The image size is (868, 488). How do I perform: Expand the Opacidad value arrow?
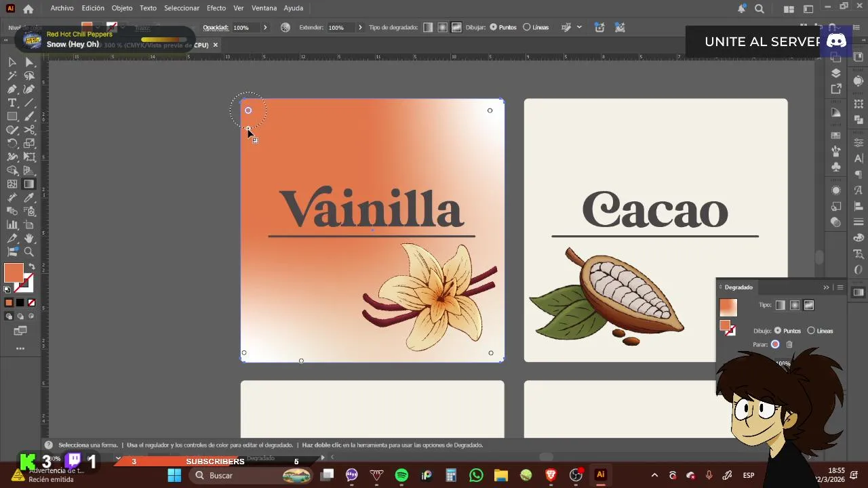pos(265,27)
